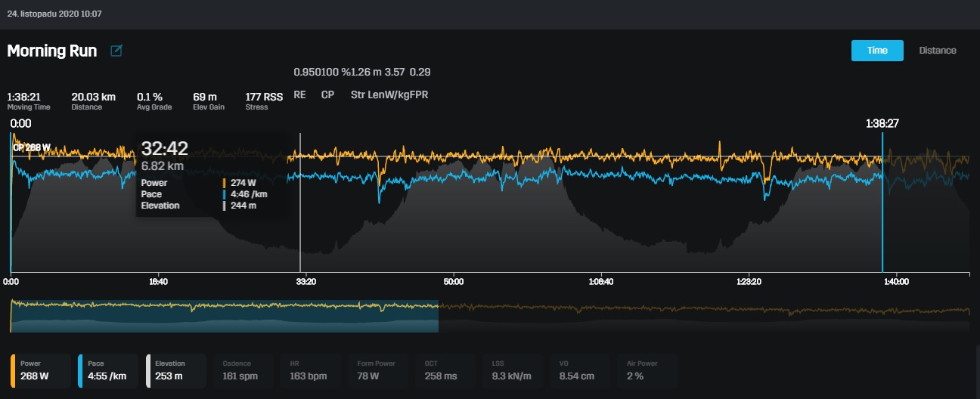
Task: Click the 0.1 % Avg Grade stat
Action: [x=154, y=101]
